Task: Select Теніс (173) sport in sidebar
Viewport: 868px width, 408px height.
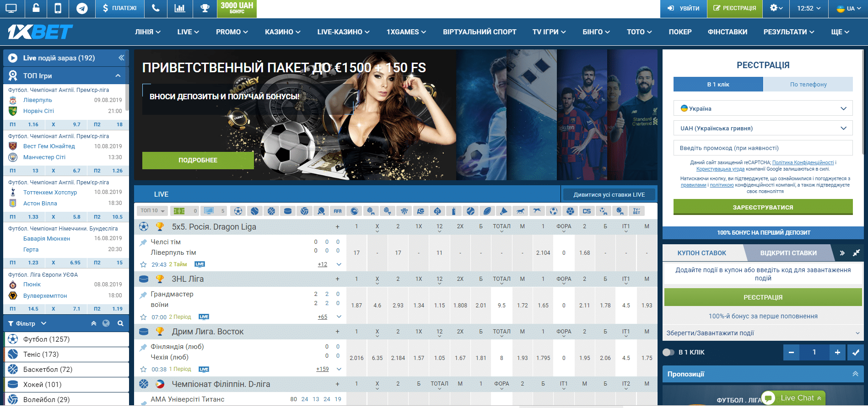Action: 67,354
